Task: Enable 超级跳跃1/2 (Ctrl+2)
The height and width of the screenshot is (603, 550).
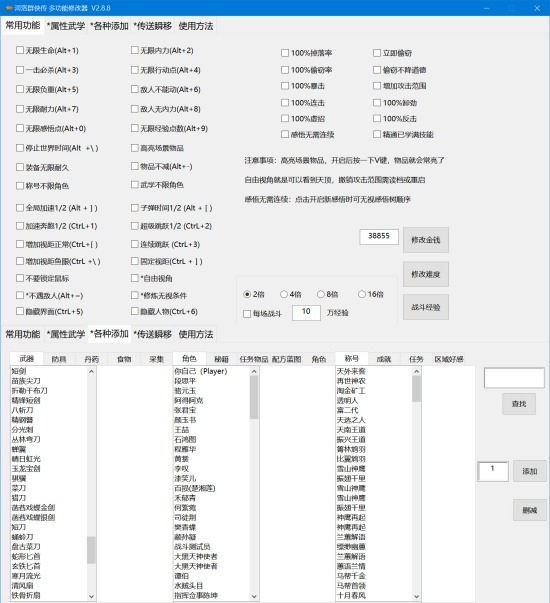Action: pos(135,226)
